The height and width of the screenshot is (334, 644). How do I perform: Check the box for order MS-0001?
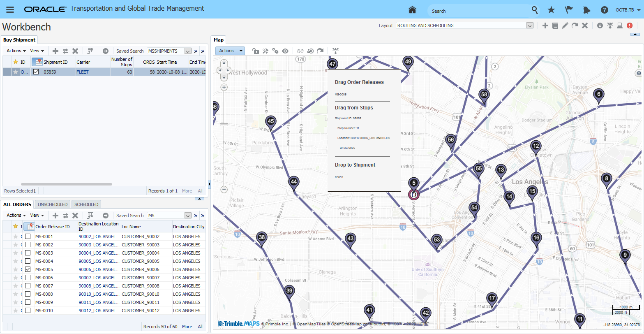[x=28, y=237]
